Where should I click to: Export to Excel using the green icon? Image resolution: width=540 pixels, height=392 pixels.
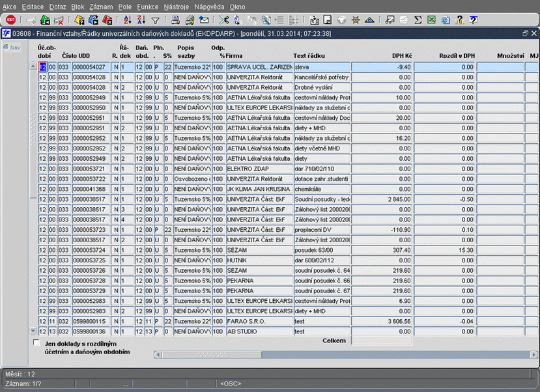[x=431, y=20]
